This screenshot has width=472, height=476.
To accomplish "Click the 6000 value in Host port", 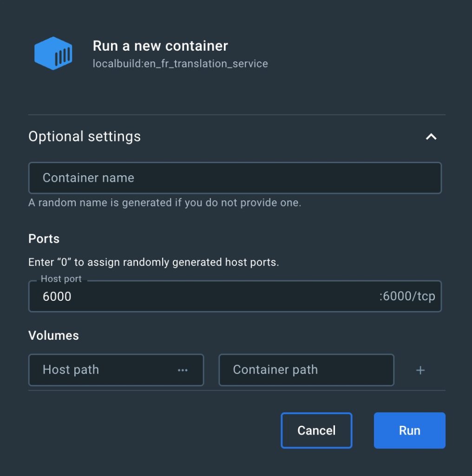I will point(57,297).
